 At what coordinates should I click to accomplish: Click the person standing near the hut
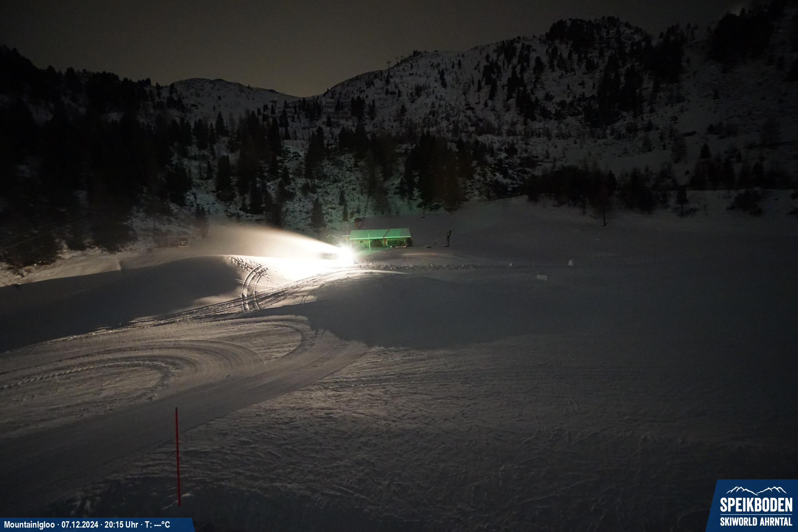[x=448, y=238]
